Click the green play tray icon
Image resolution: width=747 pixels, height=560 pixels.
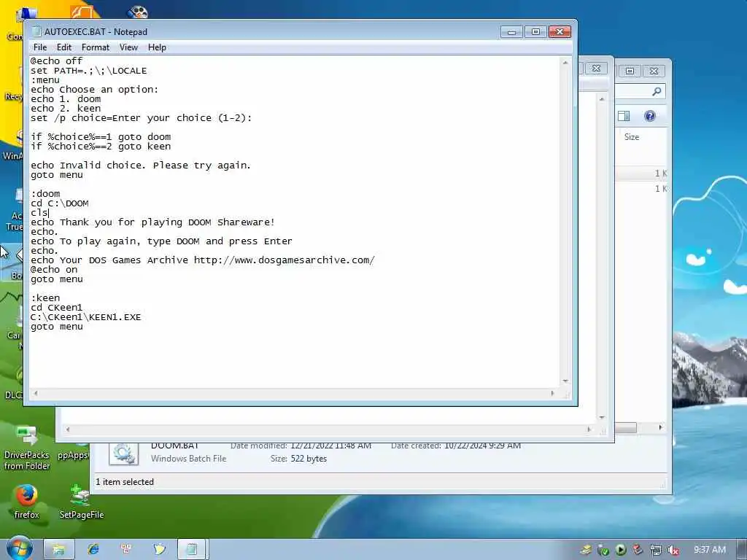point(620,550)
